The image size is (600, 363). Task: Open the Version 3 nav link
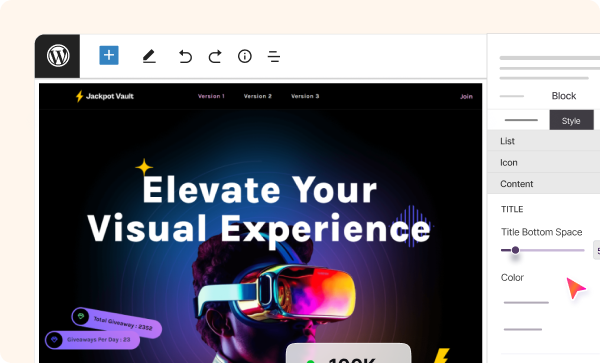coord(305,96)
